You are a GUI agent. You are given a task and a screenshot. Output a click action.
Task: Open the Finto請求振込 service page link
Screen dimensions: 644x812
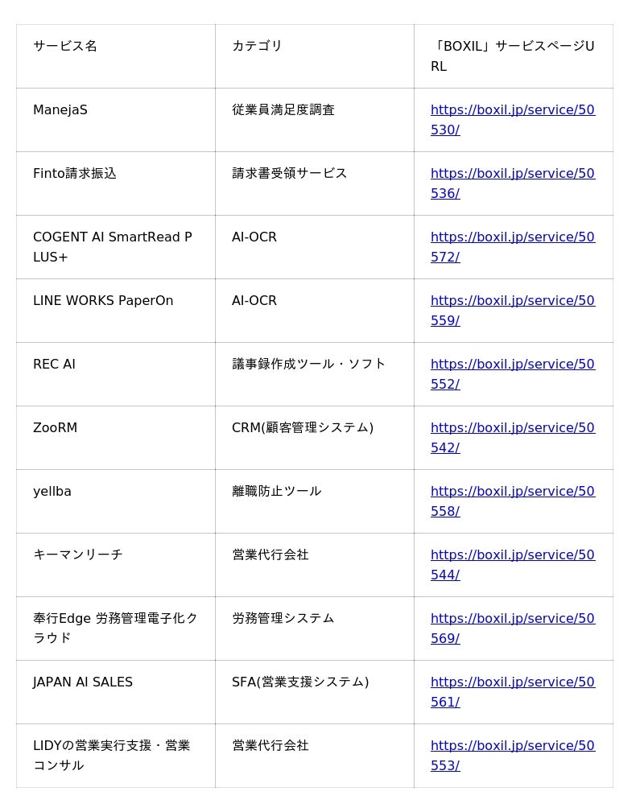pos(512,174)
